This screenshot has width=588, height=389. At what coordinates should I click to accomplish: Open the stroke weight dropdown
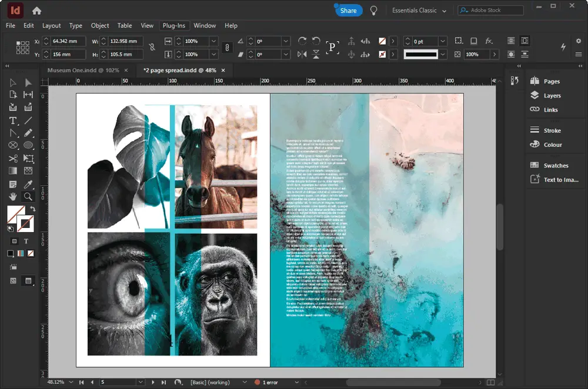tap(443, 41)
